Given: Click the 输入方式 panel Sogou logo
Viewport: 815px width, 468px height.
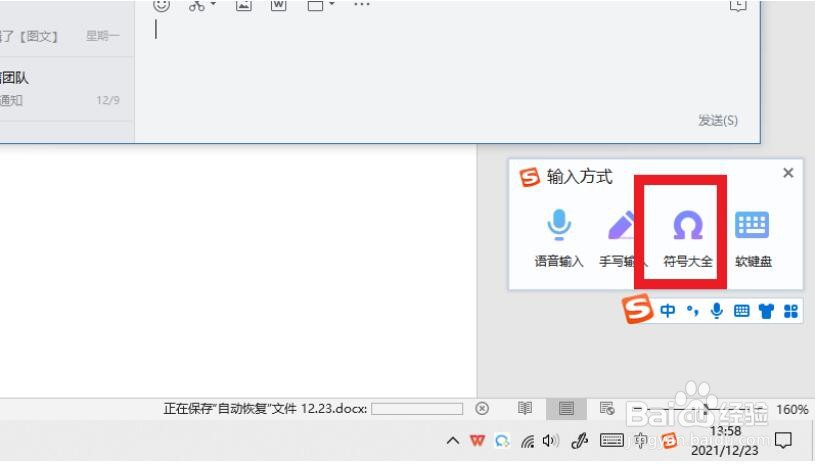Looking at the screenshot, I should (530, 177).
